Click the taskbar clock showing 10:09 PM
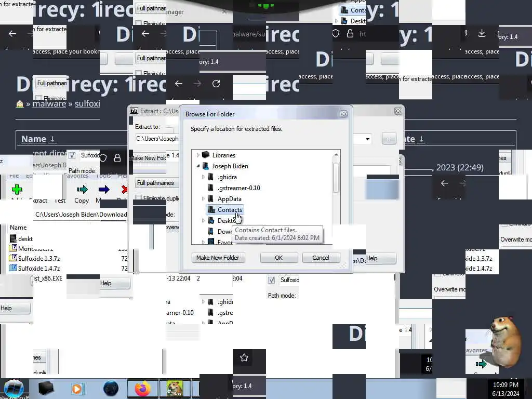This screenshot has height=399, width=532. click(x=506, y=389)
